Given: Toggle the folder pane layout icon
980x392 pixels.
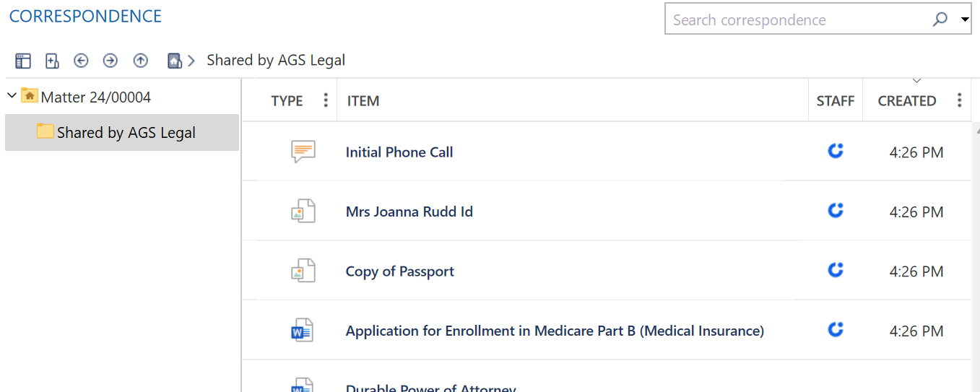Looking at the screenshot, I should coord(24,61).
